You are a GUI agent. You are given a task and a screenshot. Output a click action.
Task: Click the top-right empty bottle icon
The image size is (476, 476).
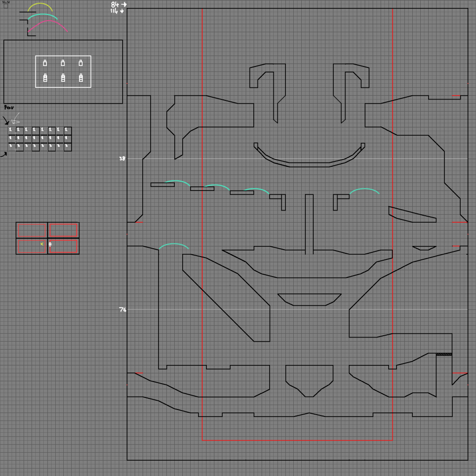click(80, 63)
